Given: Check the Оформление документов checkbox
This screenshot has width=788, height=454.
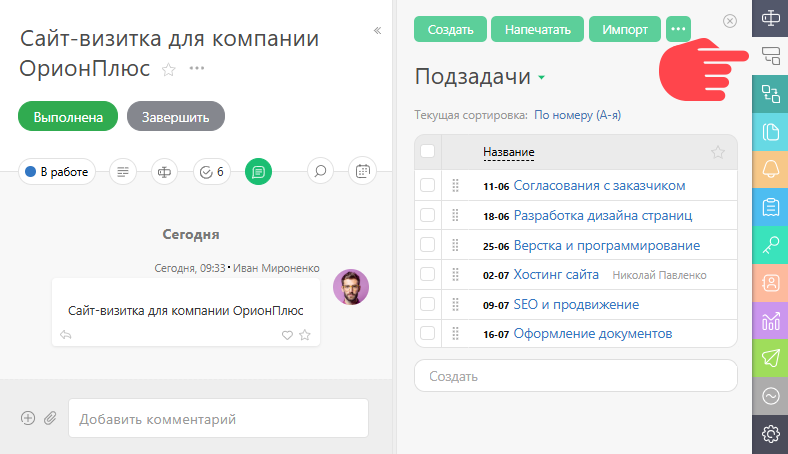Looking at the screenshot, I should pos(427,333).
